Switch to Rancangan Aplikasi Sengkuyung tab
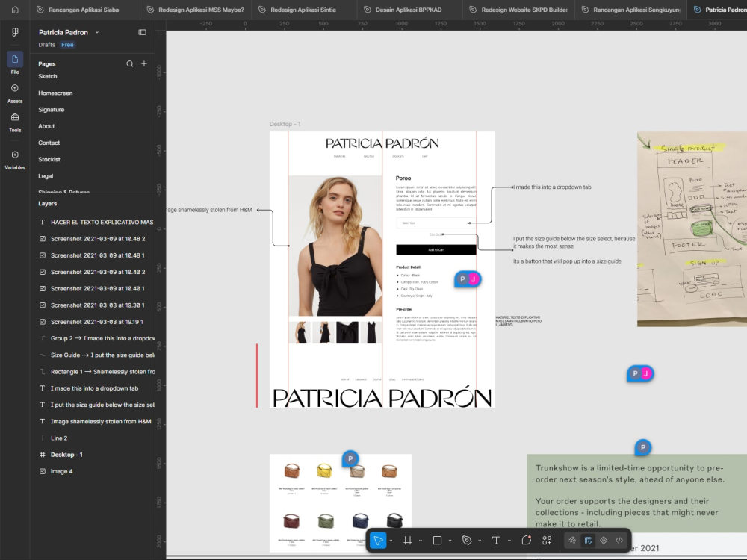 [630, 10]
